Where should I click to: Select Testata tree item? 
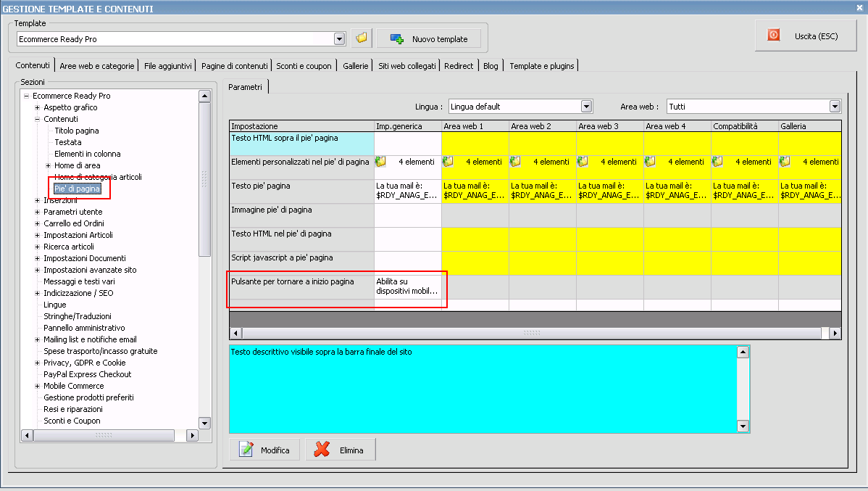tap(67, 142)
